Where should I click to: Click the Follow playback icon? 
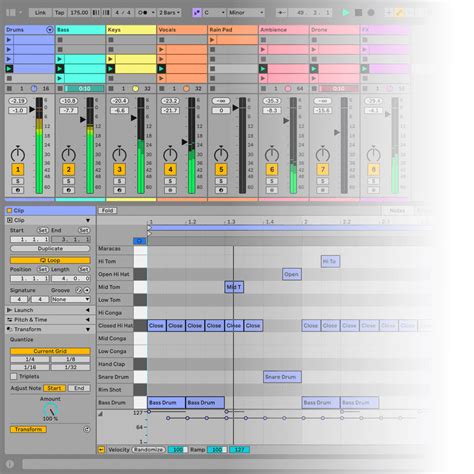point(281,13)
